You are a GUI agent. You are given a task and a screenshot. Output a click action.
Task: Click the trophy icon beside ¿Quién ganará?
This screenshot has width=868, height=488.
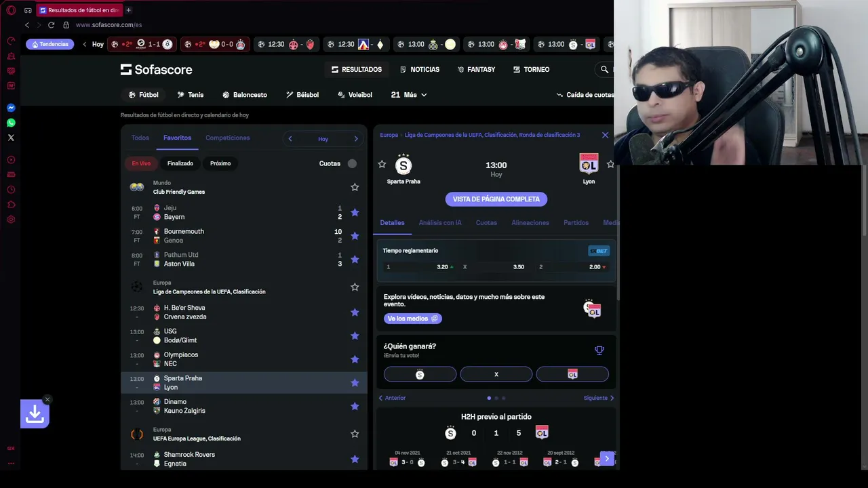click(x=599, y=350)
